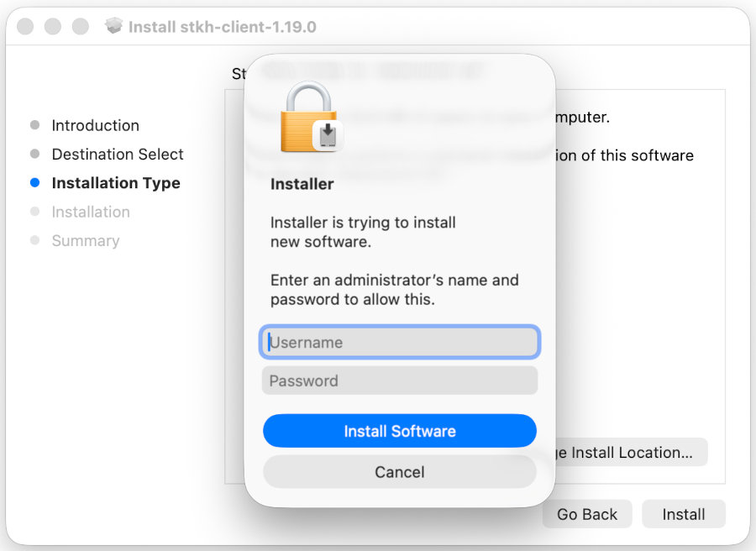Click the padlock Installer icon
Screen dimensions: 756x551
[308, 118]
